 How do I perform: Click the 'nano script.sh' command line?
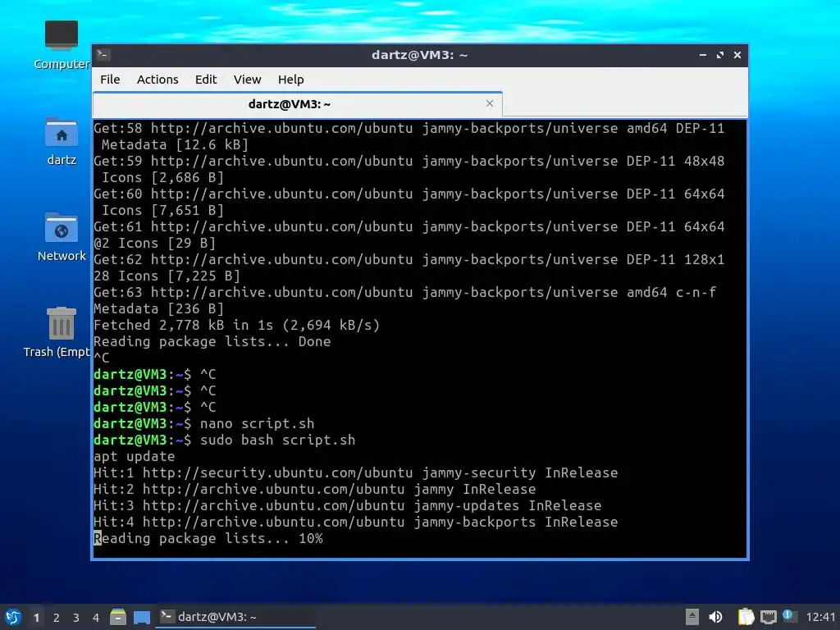point(257,424)
